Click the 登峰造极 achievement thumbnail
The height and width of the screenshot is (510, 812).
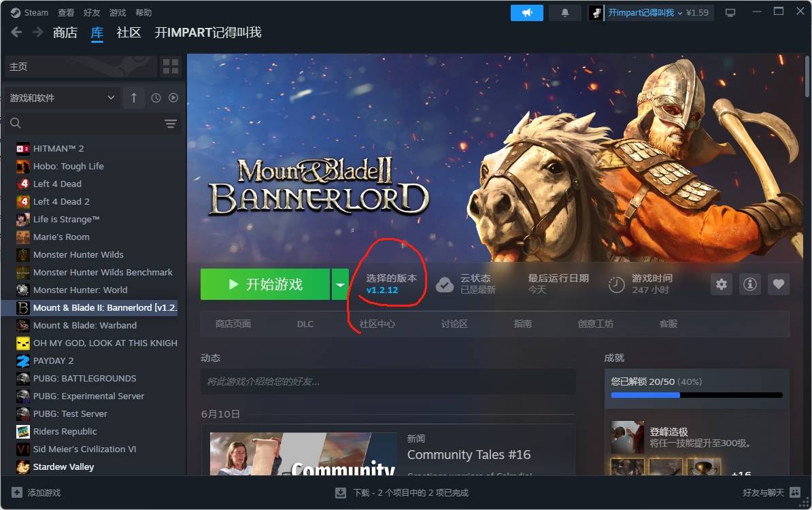[x=628, y=437]
